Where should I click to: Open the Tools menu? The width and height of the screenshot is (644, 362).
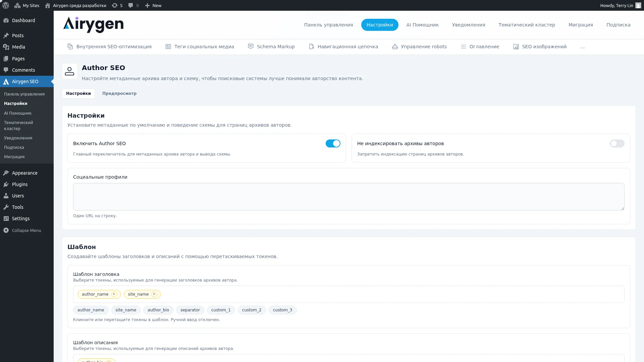(x=27, y=207)
